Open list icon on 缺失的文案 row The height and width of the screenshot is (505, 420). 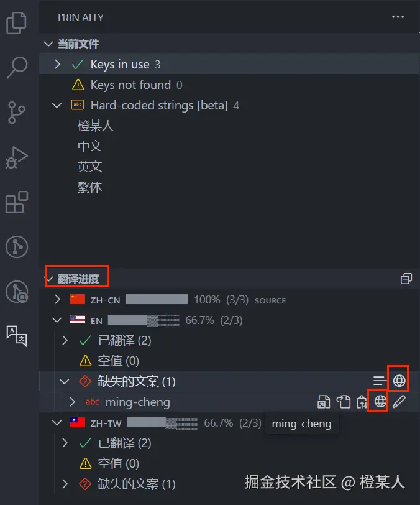pos(380,381)
